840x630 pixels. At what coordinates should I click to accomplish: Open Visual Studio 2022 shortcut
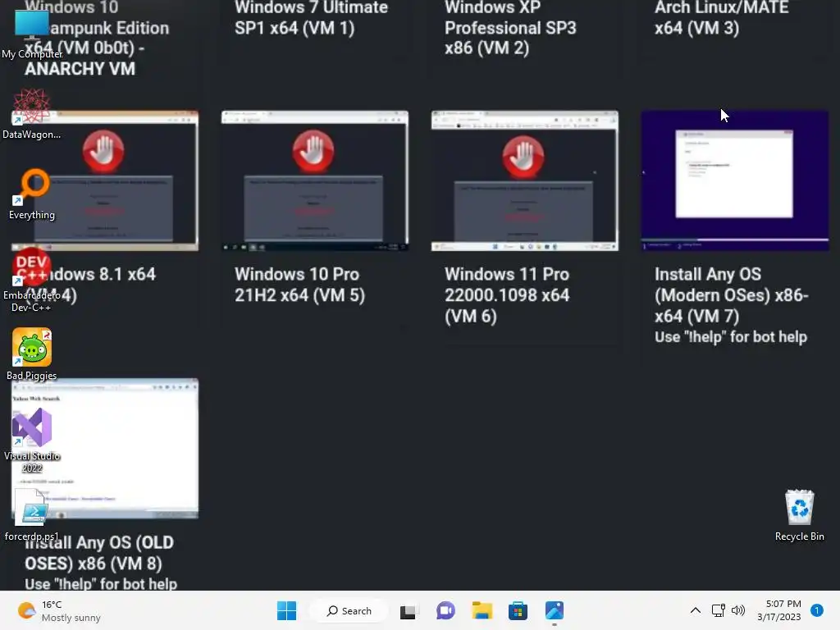tap(32, 440)
